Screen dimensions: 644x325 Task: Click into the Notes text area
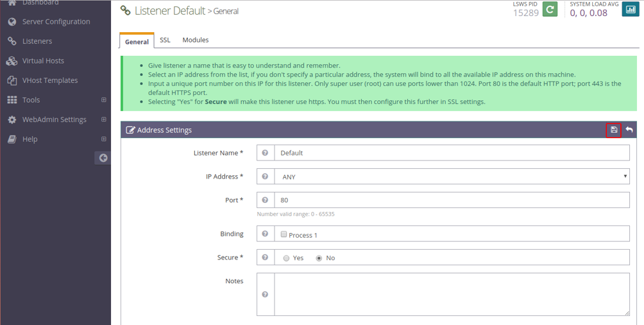pos(452,295)
